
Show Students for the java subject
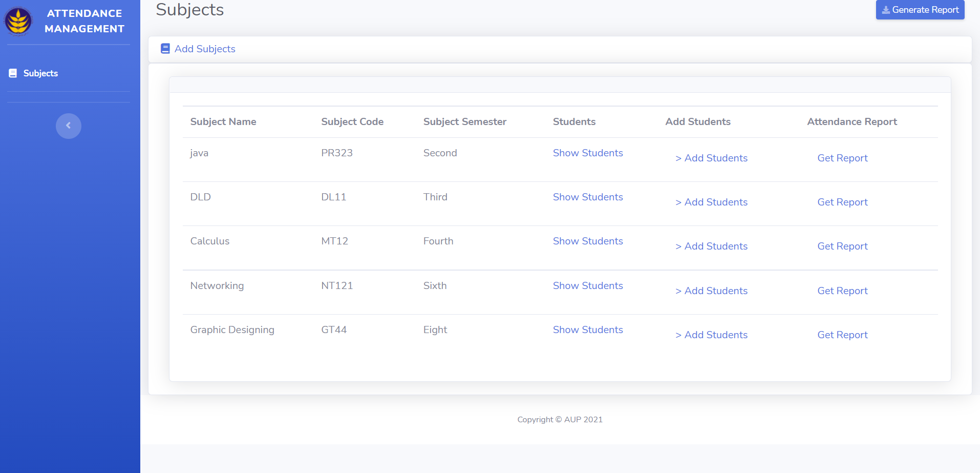(x=588, y=153)
